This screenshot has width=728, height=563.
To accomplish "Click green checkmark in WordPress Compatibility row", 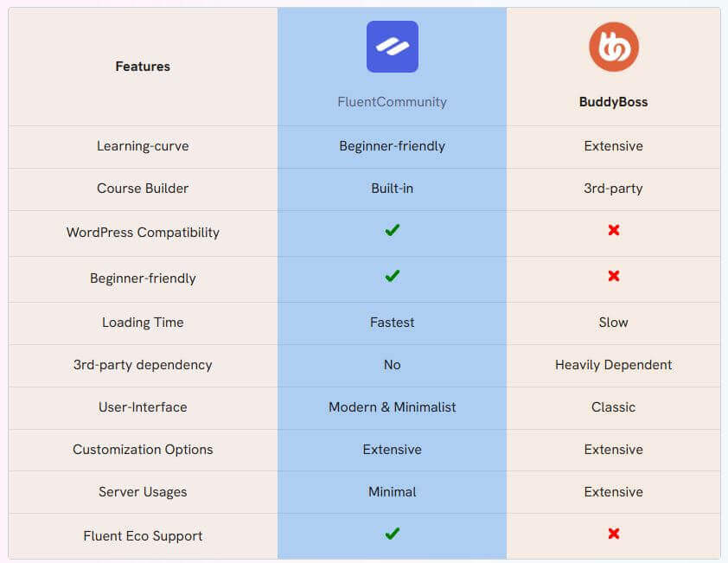I will pos(393,230).
